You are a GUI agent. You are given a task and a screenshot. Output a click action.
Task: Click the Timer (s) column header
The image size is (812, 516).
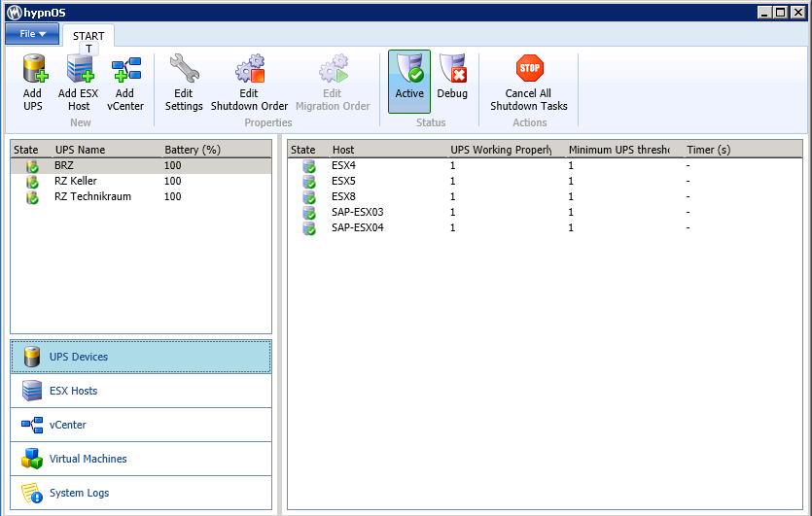point(742,150)
